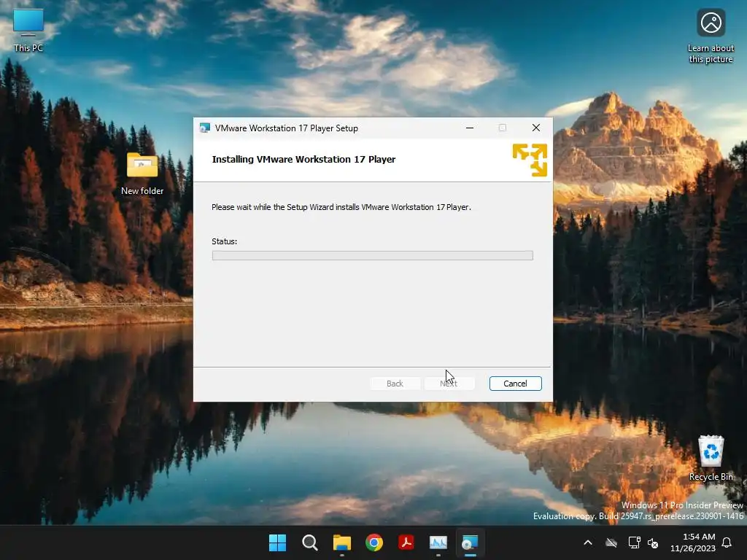The width and height of the screenshot is (747, 560).
Task: Click the greyed-out Next button
Action: pos(449,384)
